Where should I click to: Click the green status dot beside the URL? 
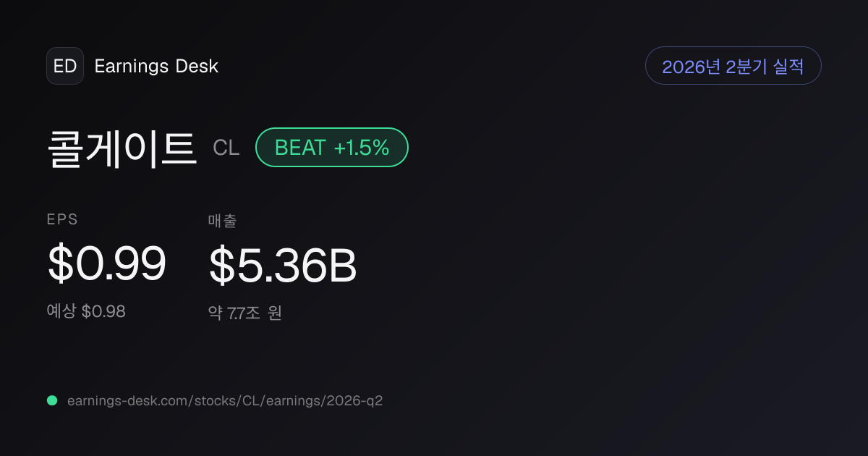pos(52,400)
